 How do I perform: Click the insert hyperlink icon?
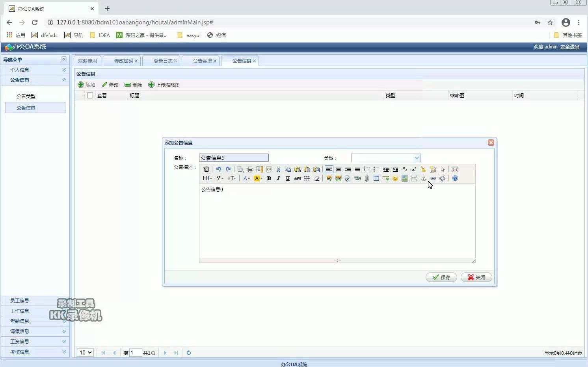click(x=433, y=178)
